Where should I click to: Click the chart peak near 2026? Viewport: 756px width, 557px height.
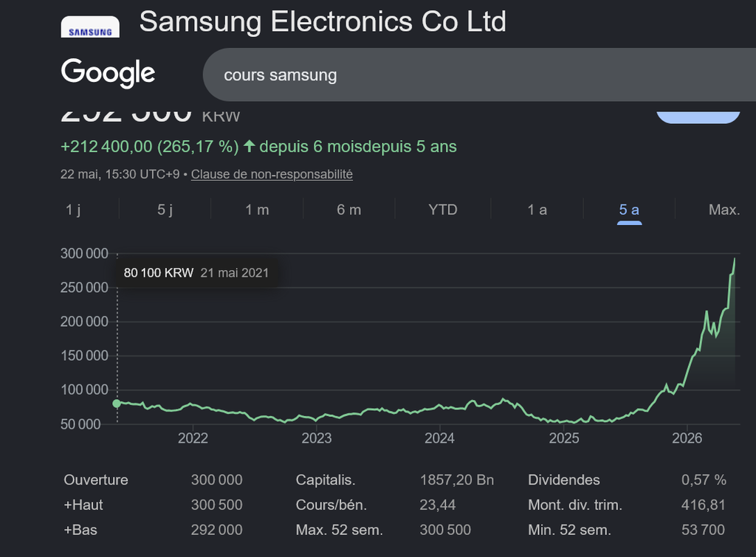click(735, 259)
